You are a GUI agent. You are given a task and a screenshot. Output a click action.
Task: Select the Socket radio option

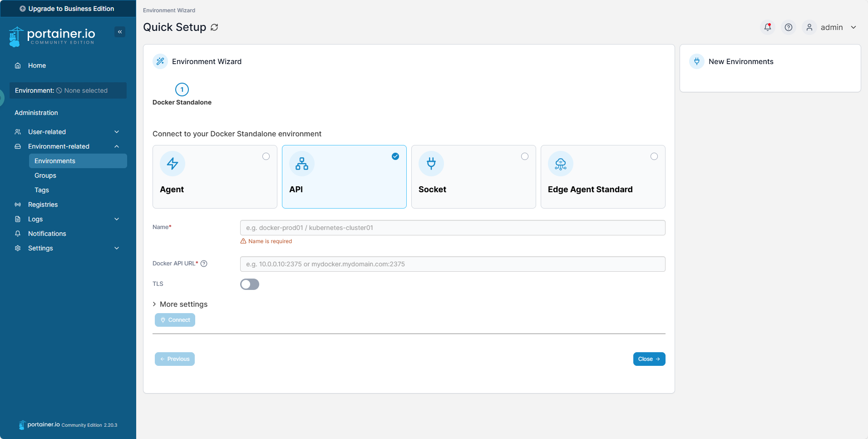click(524, 156)
